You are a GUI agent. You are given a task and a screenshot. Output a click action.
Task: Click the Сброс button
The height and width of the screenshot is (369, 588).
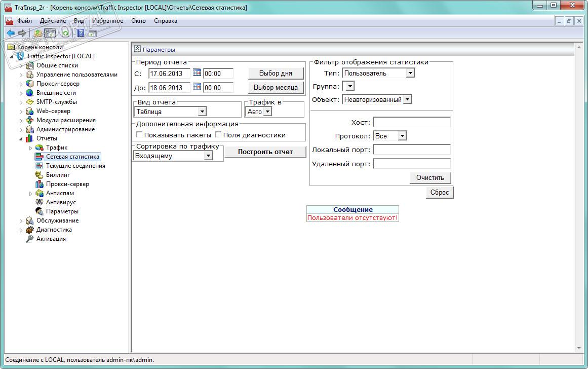pos(440,192)
